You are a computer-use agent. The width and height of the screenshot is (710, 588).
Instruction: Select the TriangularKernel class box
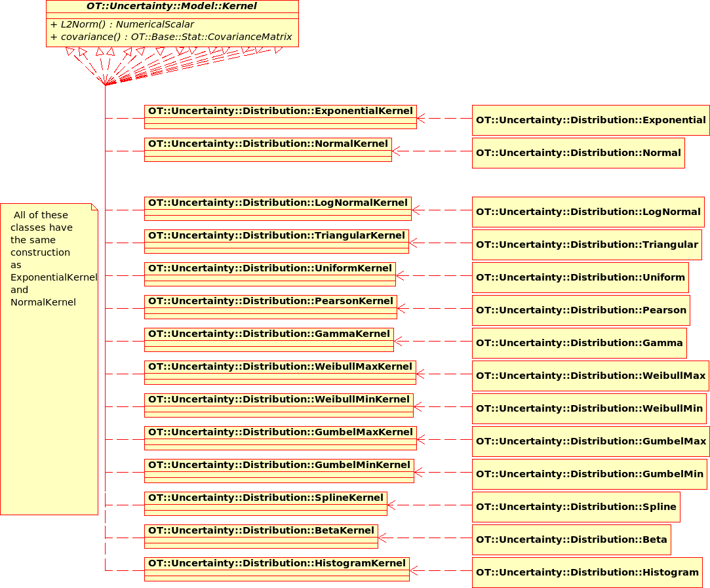276,236
